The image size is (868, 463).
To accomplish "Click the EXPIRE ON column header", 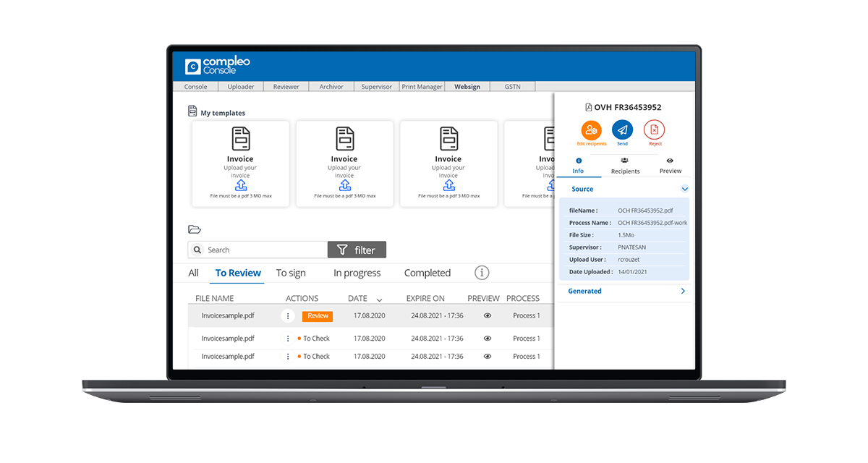I will (425, 298).
